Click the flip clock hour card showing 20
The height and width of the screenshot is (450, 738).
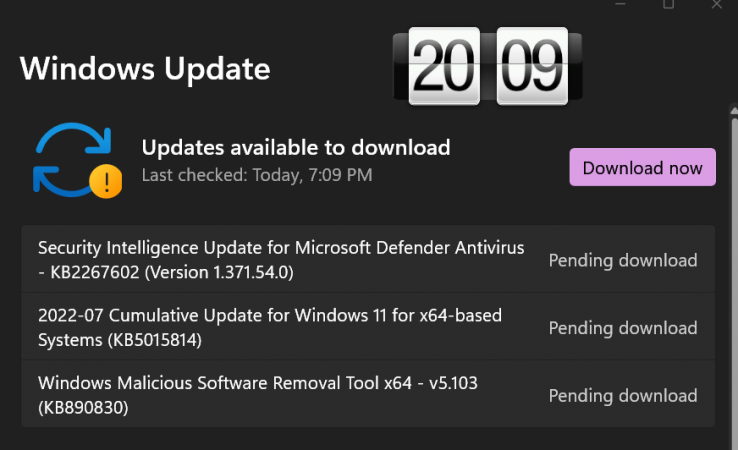tap(444, 66)
